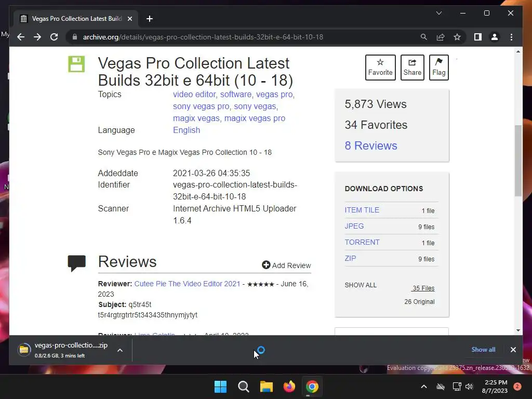Open reviewer Cutee Pie The Video Editor 2021
Screen dimensions: 532x399
click(187, 284)
